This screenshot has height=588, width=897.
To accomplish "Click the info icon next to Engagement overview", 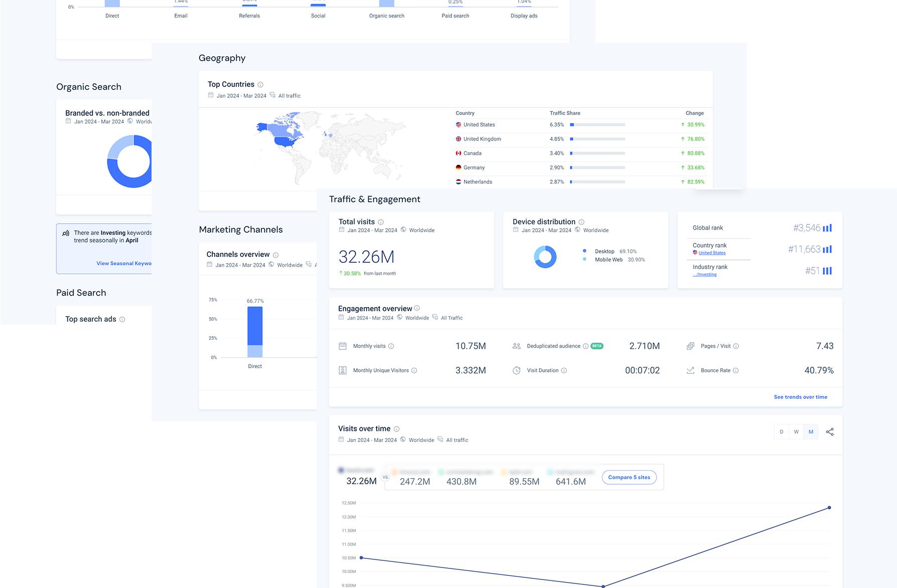I will [417, 308].
